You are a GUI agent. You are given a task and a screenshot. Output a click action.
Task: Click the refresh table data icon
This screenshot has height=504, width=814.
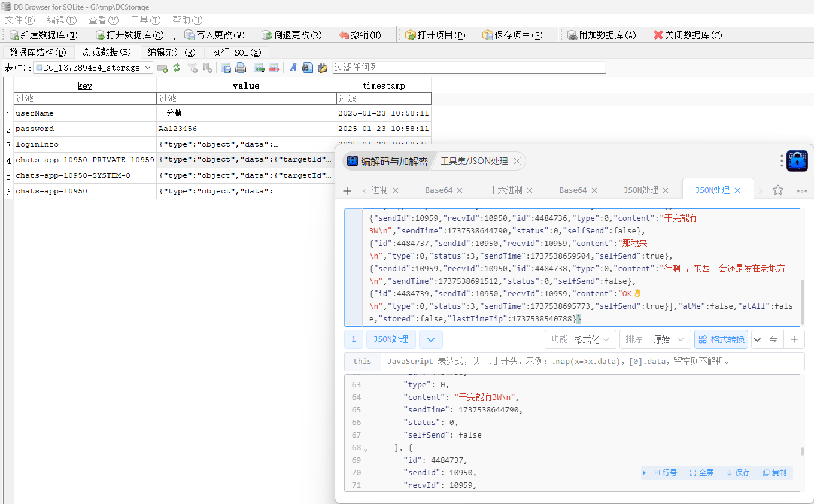pyautogui.click(x=177, y=68)
